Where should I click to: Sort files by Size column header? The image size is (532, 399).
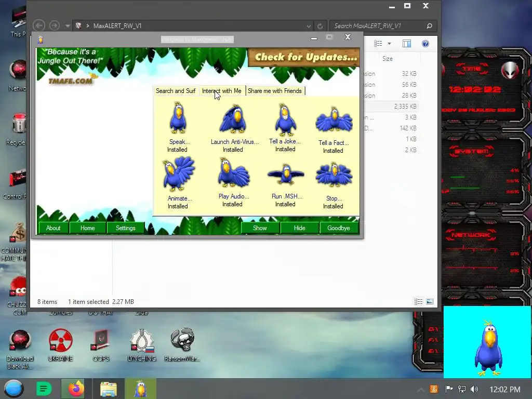[400, 59]
